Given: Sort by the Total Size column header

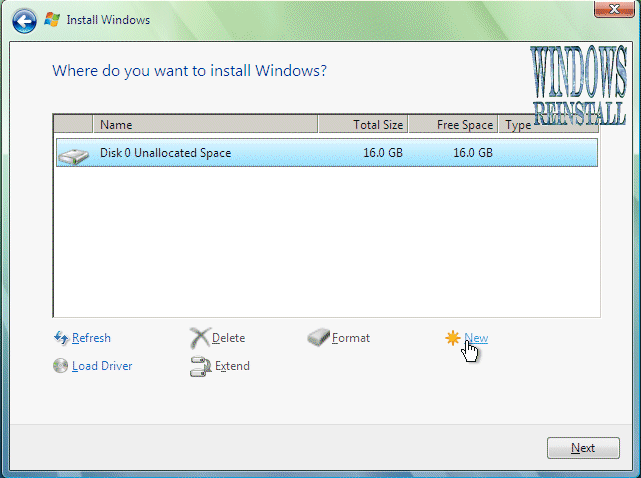Looking at the screenshot, I should tap(363, 124).
